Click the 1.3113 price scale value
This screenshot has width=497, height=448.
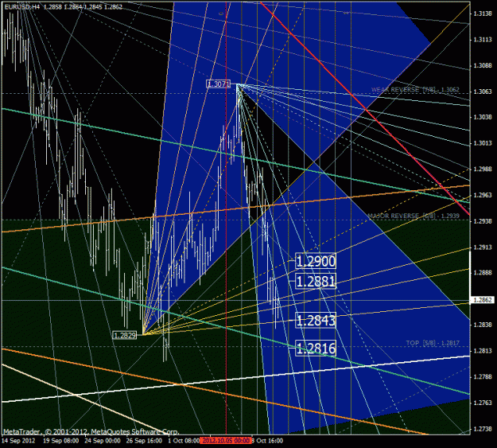coord(483,39)
